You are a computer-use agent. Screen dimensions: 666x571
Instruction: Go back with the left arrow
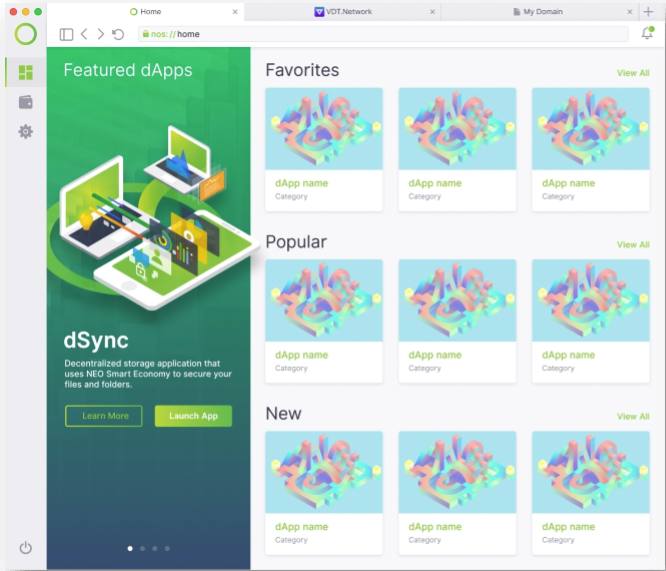84,34
